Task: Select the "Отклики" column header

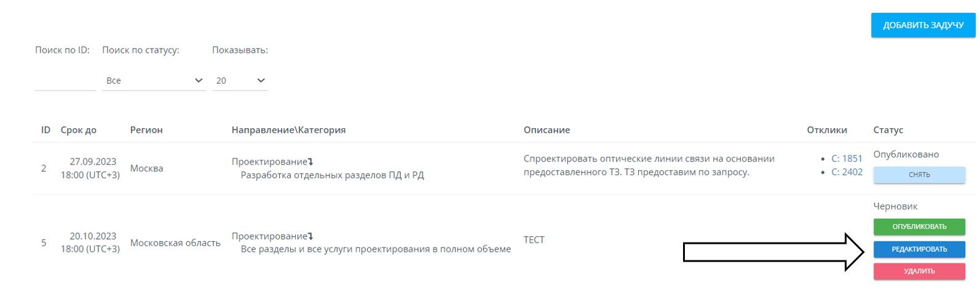Action: pos(827,130)
